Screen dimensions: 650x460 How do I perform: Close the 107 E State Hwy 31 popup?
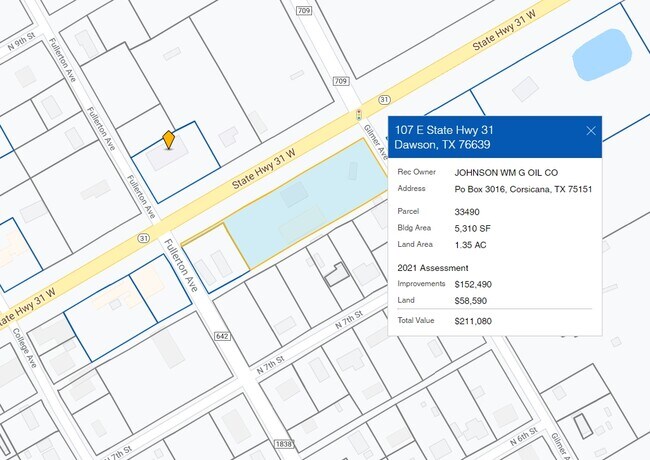[591, 130]
